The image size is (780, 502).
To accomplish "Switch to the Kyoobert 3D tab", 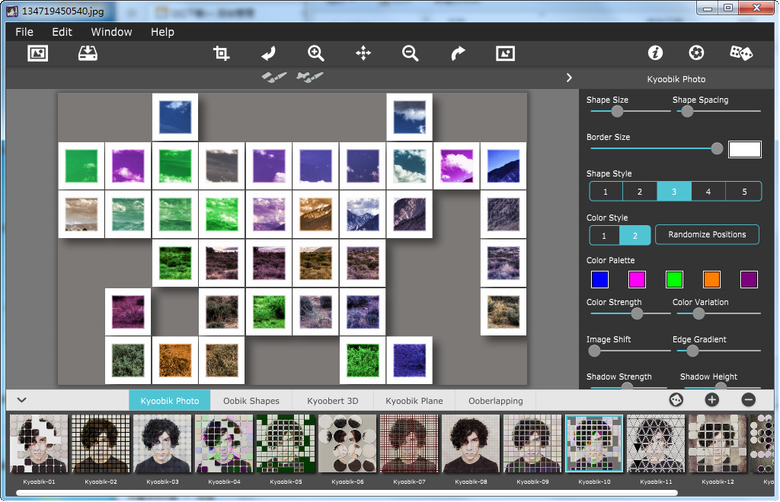I will click(332, 401).
